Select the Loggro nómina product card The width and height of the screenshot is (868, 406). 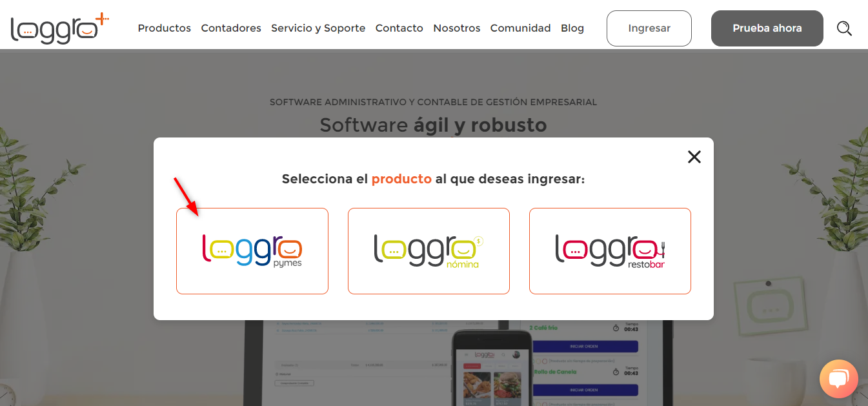pos(429,251)
